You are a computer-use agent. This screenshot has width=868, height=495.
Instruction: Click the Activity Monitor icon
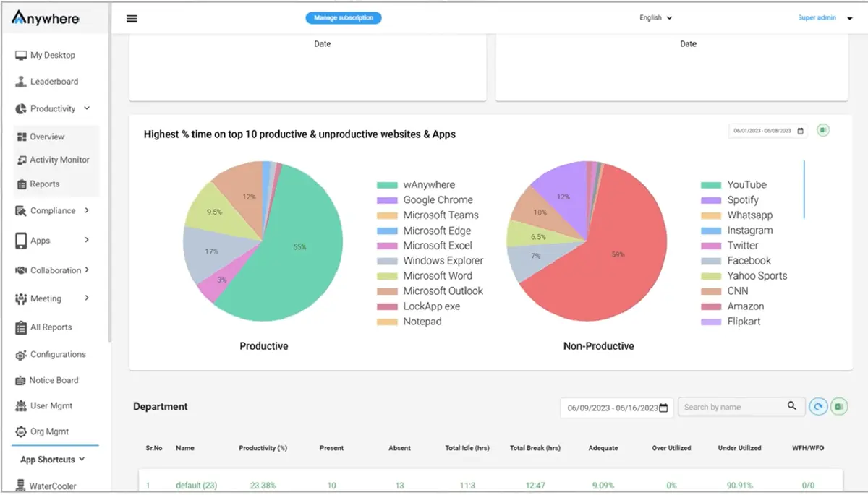click(22, 160)
